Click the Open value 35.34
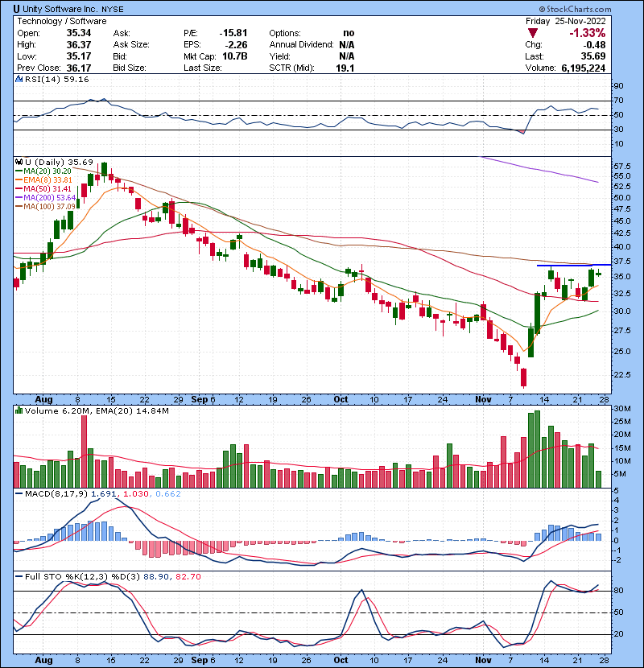This screenshot has width=644, height=668. 78,33
